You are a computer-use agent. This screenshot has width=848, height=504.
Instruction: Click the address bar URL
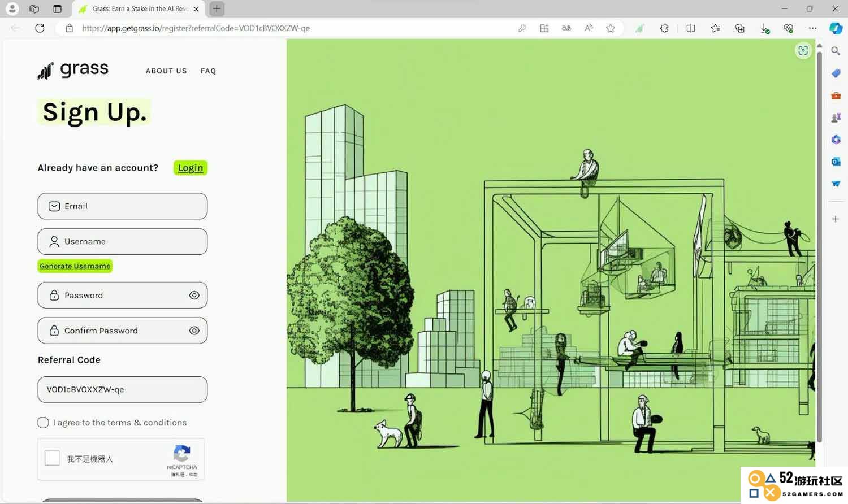196,28
